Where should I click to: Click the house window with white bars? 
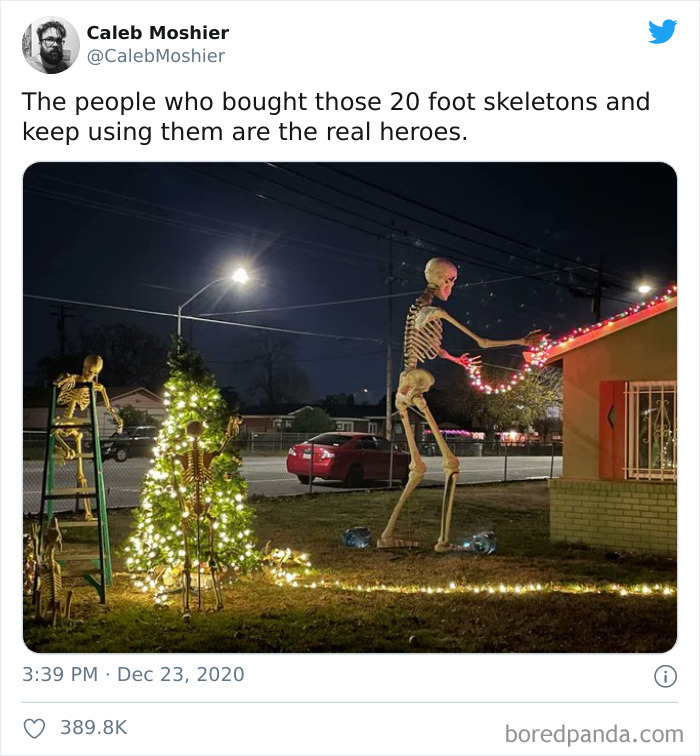click(x=650, y=431)
